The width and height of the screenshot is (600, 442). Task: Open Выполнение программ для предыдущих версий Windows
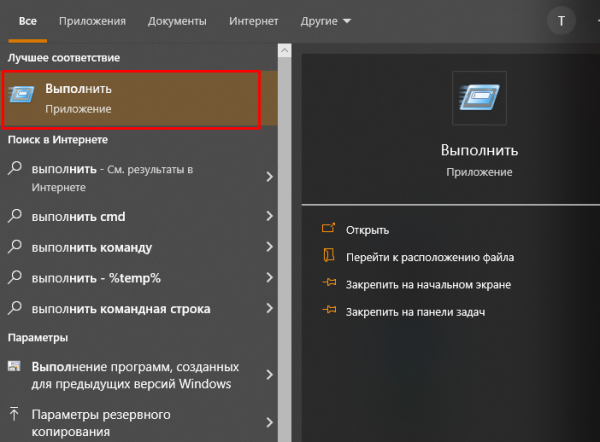pyautogui.click(x=135, y=375)
